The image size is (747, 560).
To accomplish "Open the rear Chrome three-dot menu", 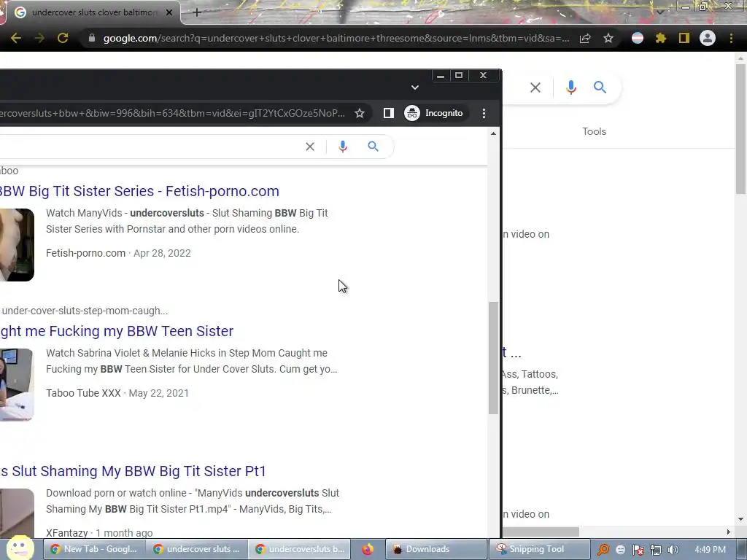I will (731, 38).
